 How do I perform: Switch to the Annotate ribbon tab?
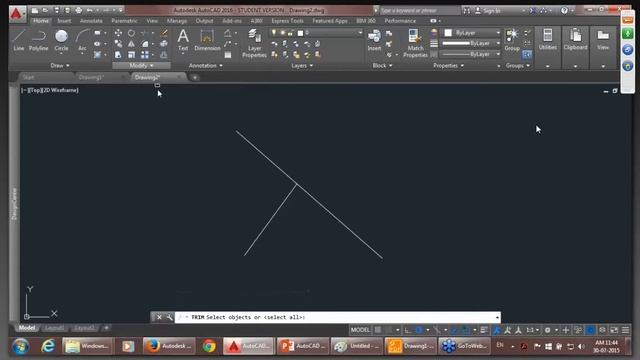click(x=91, y=20)
